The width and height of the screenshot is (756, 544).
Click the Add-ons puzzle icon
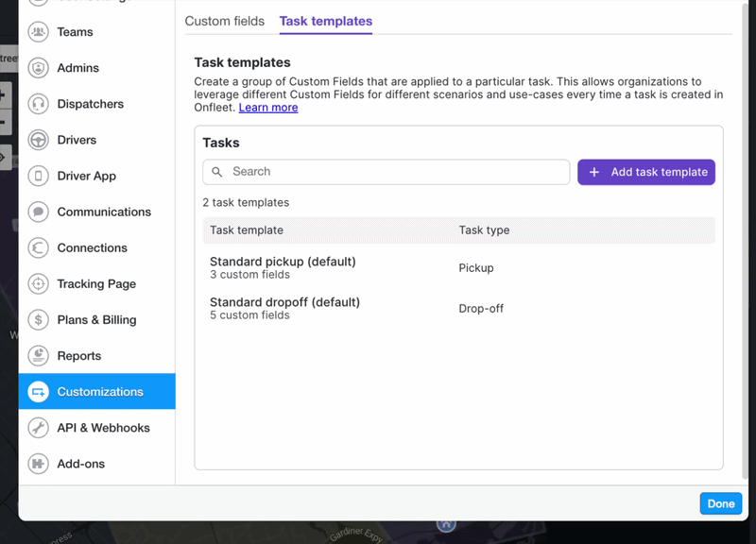(38, 464)
